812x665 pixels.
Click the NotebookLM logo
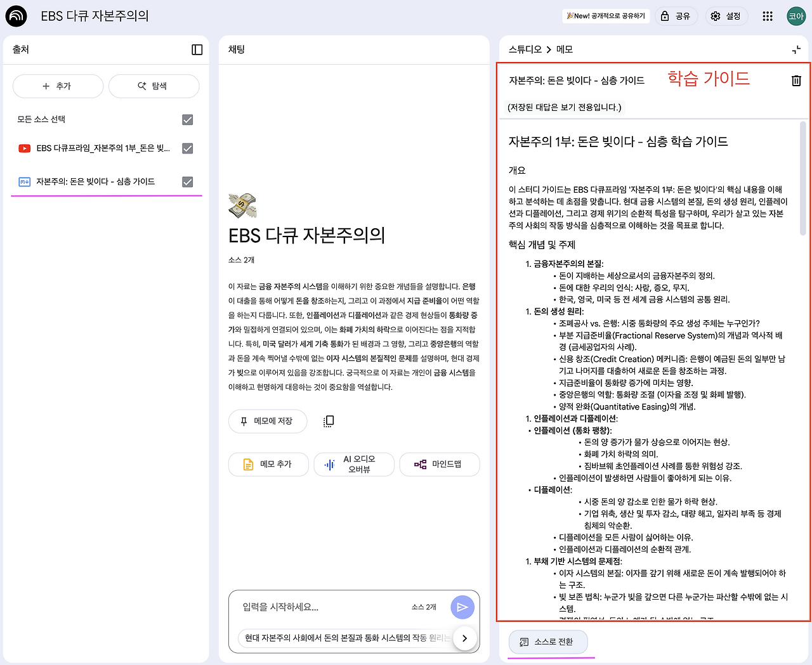(16, 16)
